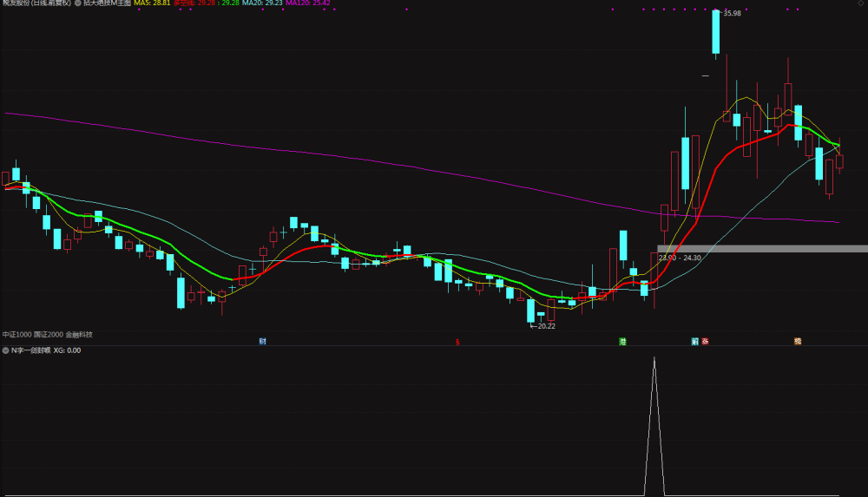Click the gray gap zone bar
The width and height of the screenshot is (868, 497).
[762, 249]
